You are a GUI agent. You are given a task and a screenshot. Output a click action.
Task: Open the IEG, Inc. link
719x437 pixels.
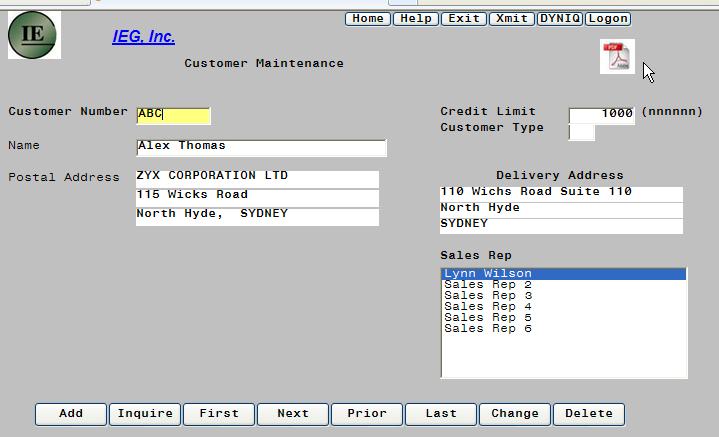(x=143, y=37)
